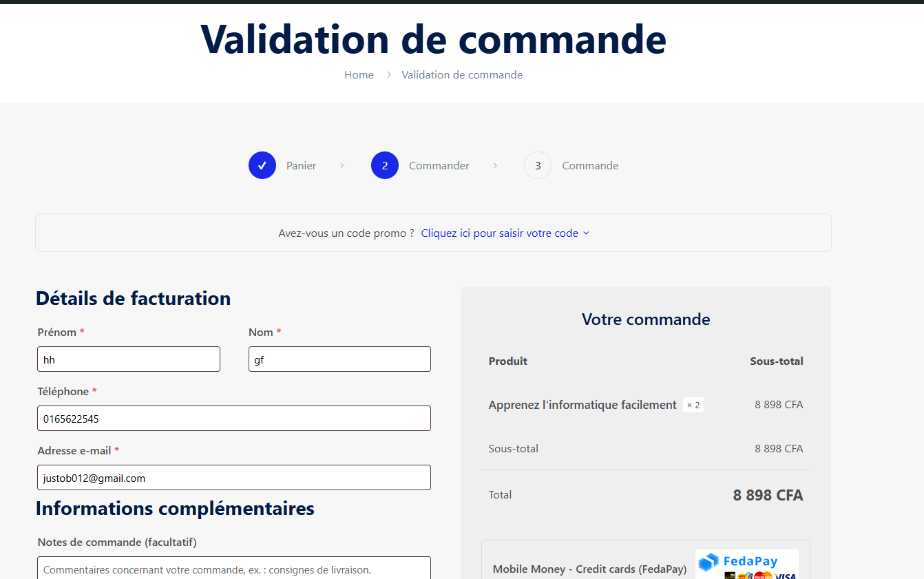
Task: Go to the Home breadcrumb link
Action: tap(359, 74)
